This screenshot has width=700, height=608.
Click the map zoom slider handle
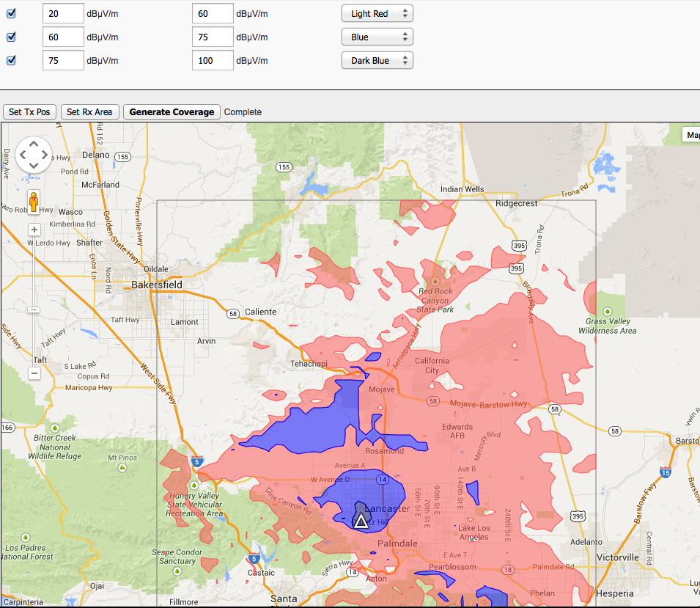click(x=34, y=310)
